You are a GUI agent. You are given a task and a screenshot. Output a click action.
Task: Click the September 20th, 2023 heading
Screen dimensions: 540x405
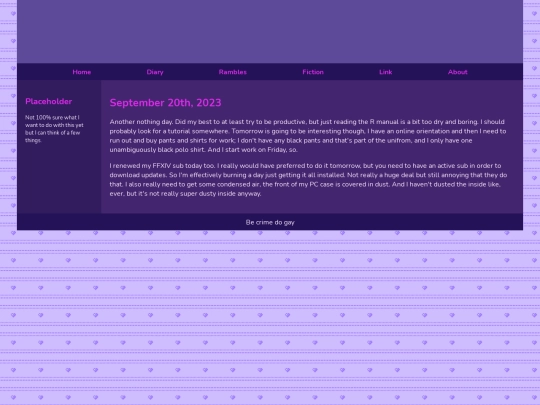(165, 103)
